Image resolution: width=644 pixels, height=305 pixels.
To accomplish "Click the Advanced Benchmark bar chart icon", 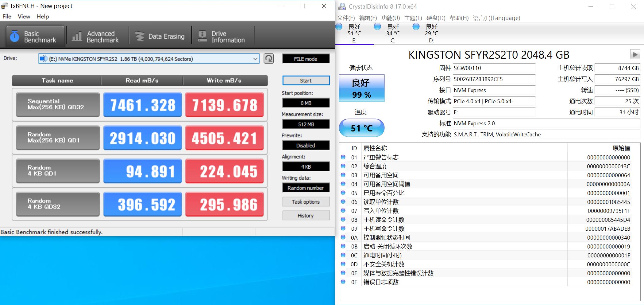I will pos(77,36).
